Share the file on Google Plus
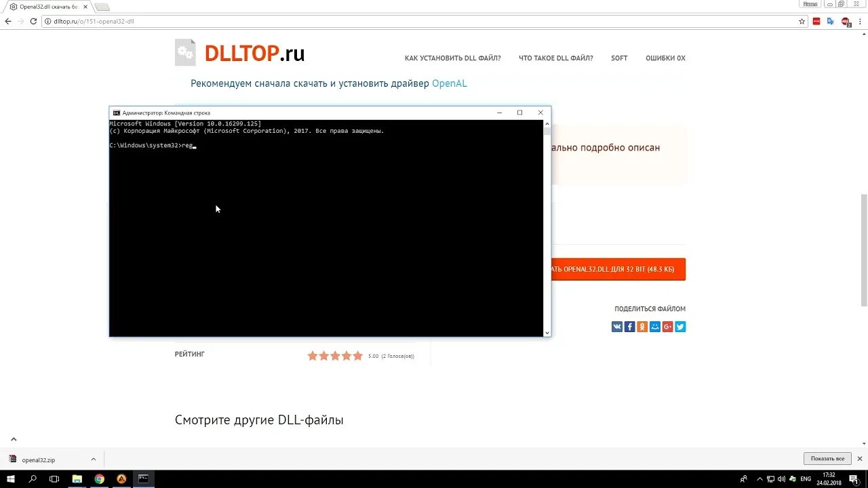This screenshot has height=488, width=868. [668, 327]
